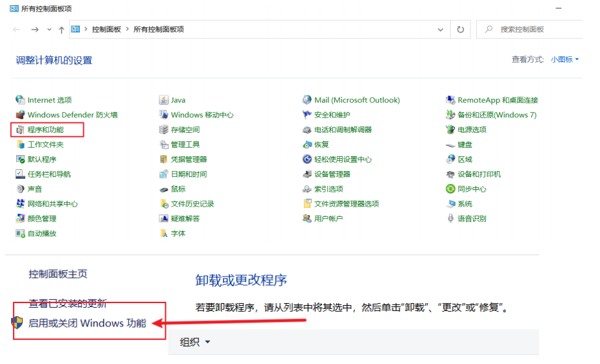Open 键盘 icon
This screenshot has width=600, height=364.
tap(450, 145)
